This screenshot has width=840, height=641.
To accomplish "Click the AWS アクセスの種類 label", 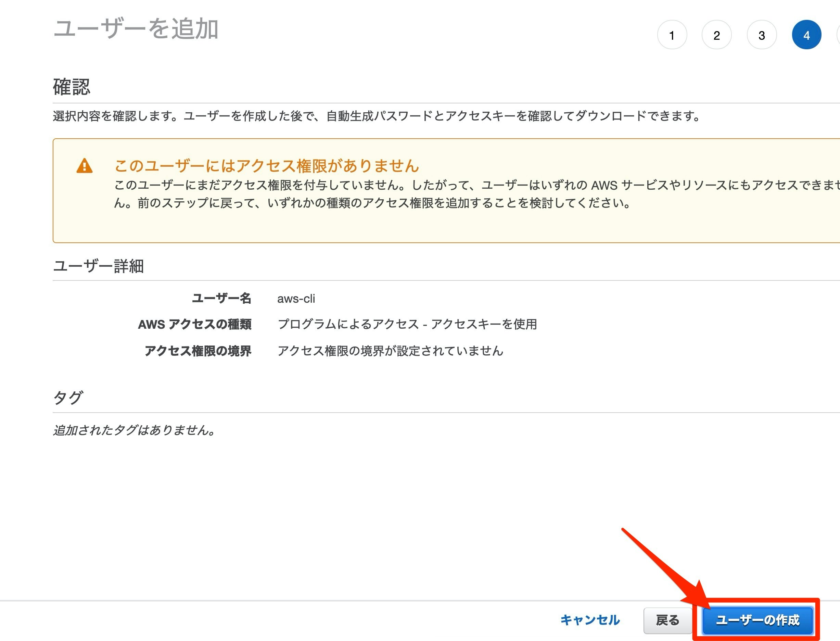I will click(194, 324).
